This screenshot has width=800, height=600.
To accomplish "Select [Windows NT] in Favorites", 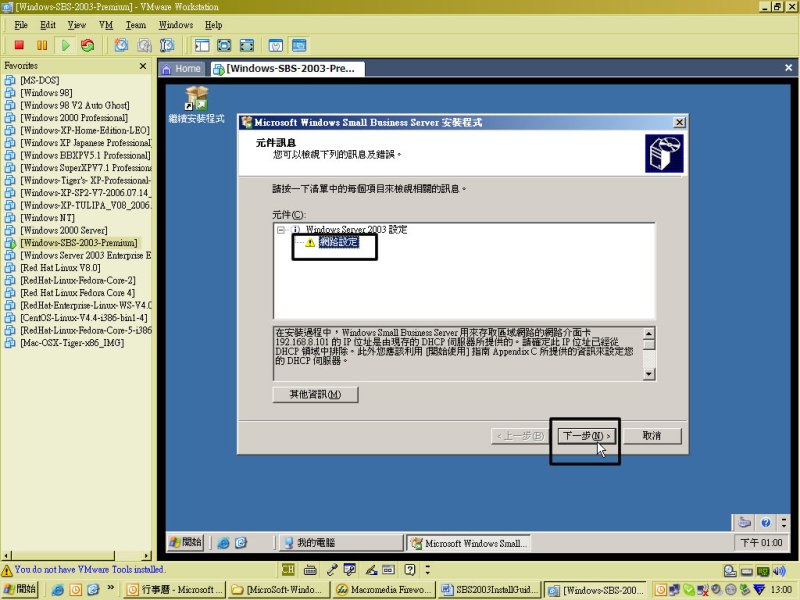I will pyautogui.click(x=47, y=218).
